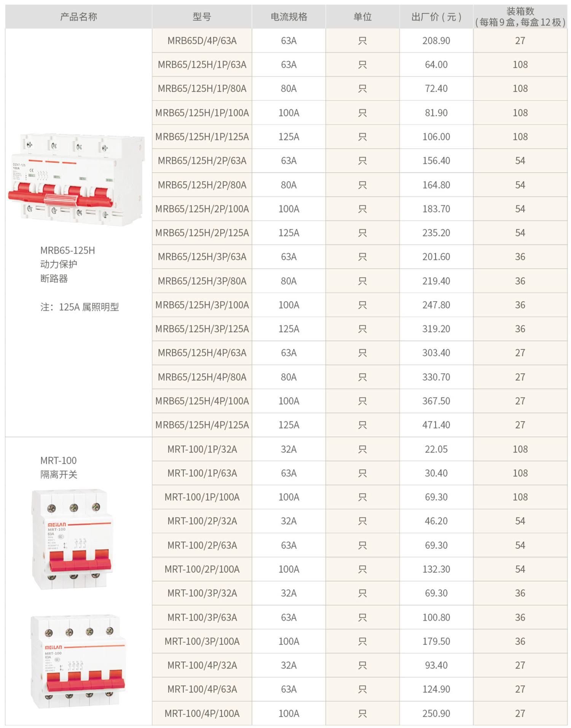Click model cell MRT-100/1P/32A

(202, 449)
